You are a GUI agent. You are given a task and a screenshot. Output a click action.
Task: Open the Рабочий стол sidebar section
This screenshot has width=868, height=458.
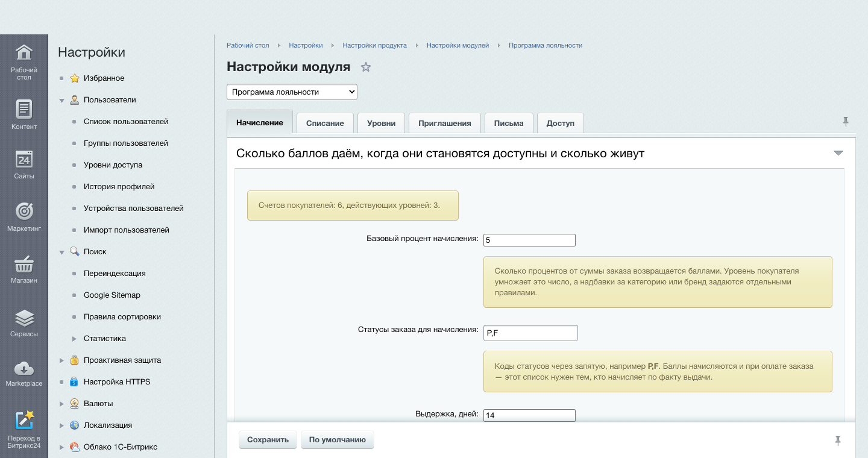24,61
